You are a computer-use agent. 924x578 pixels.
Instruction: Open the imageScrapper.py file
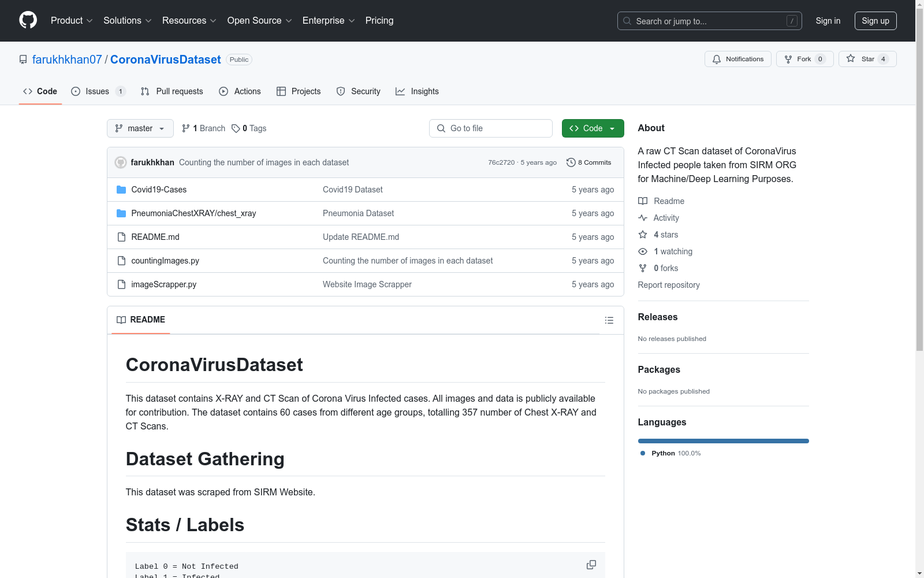tap(164, 284)
